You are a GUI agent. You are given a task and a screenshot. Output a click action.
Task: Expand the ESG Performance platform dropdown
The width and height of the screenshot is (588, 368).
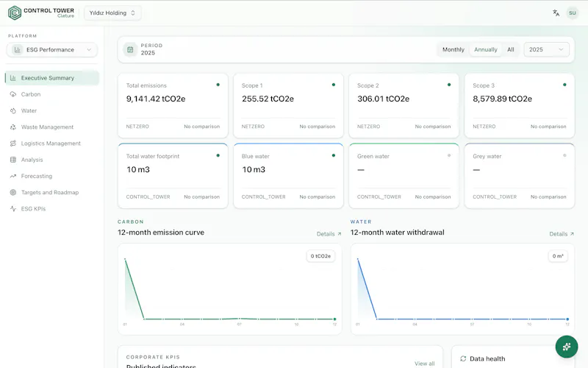(52, 49)
